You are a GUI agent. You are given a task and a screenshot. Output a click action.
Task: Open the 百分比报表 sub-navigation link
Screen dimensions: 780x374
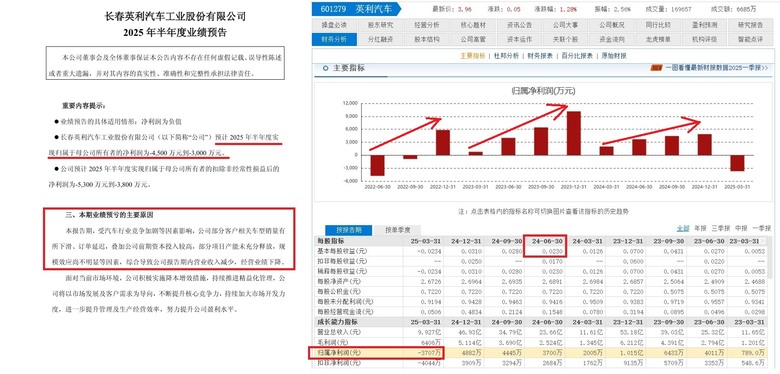(x=577, y=56)
